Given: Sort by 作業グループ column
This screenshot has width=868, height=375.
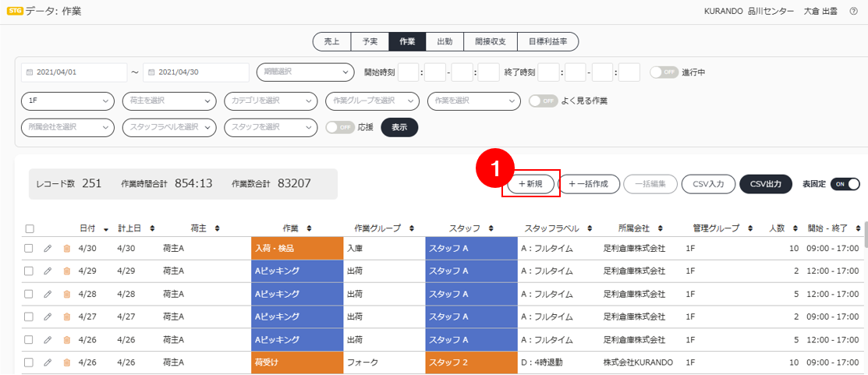Looking at the screenshot, I should click(410, 228).
